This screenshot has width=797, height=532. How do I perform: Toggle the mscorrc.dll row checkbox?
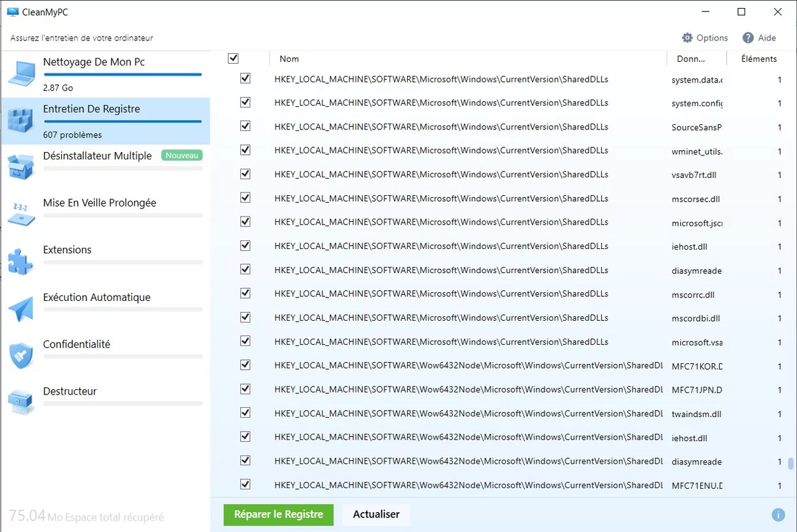[245, 294]
